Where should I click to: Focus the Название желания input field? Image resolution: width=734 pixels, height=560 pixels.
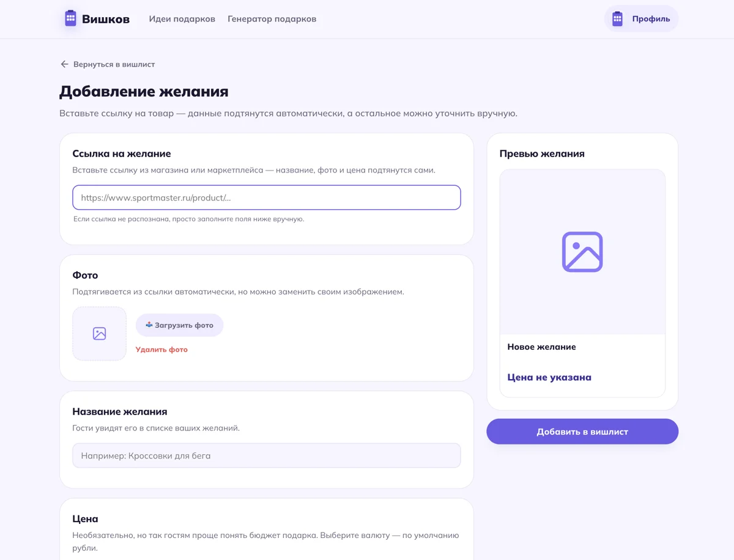click(267, 455)
